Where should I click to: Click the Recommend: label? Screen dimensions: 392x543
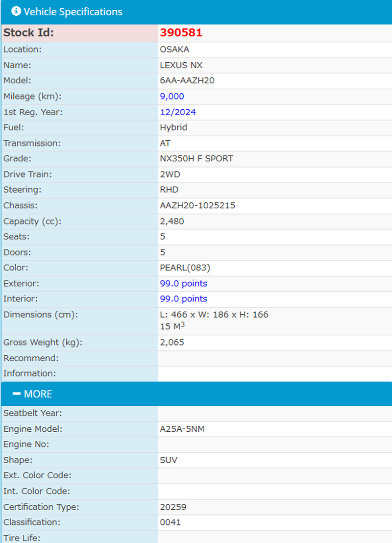coord(31,358)
